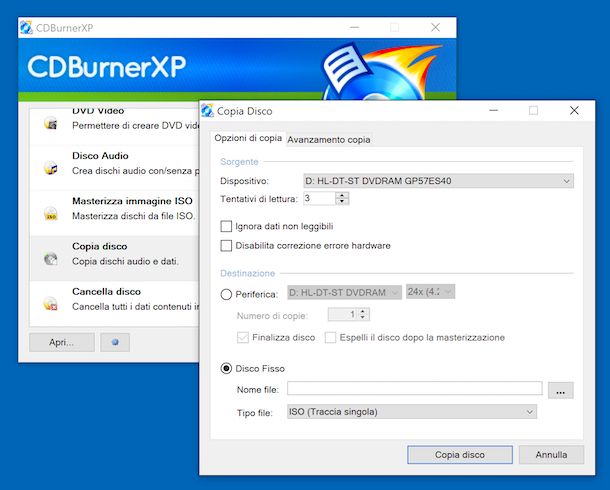Click the globe button next to Apri
The height and width of the screenshot is (490, 610).
(115, 342)
